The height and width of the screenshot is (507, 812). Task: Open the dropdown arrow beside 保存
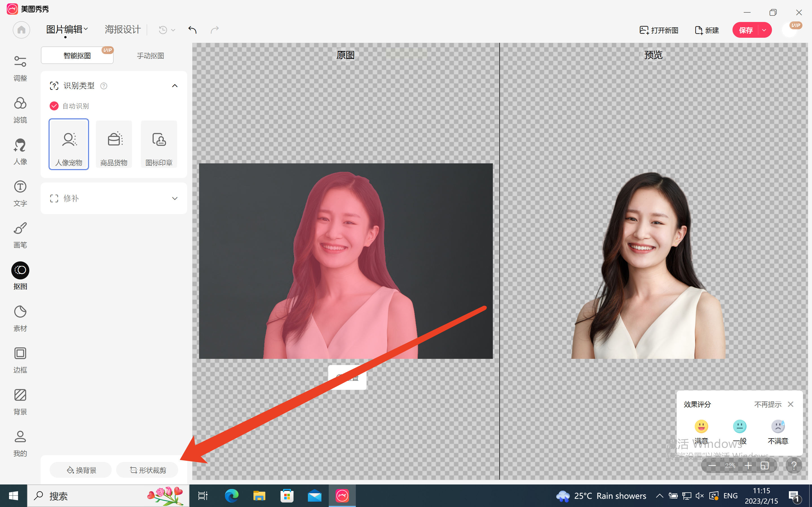[764, 30]
